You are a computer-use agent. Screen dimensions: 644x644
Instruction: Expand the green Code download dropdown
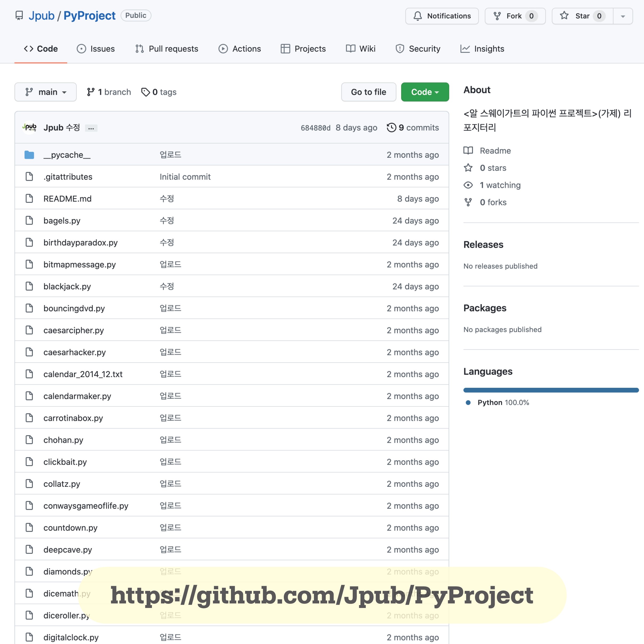click(425, 92)
